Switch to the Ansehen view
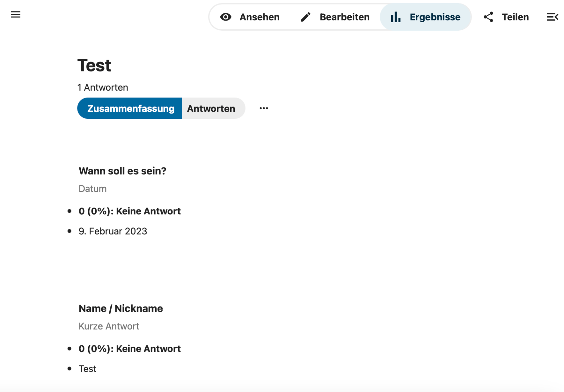The height and width of the screenshot is (392, 564). tap(259, 17)
